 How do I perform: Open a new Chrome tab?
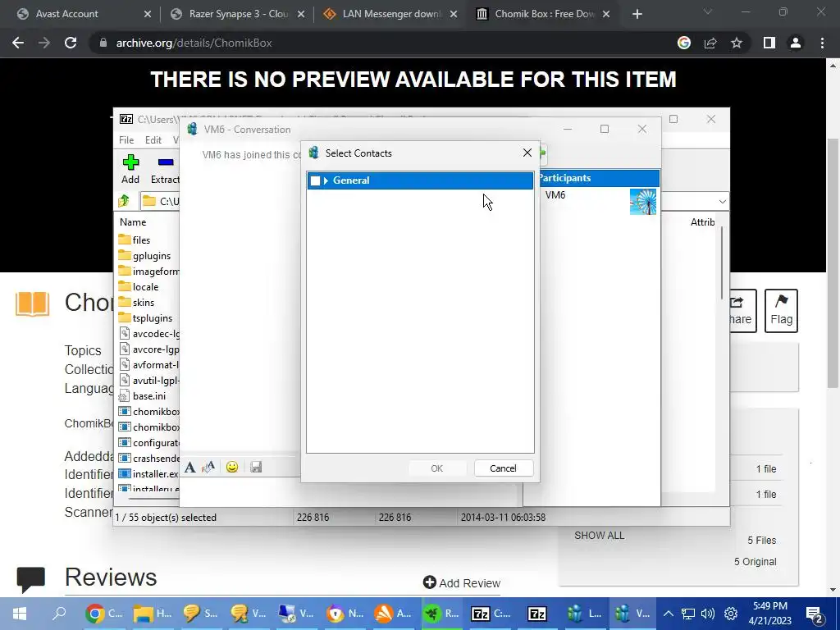(637, 14)
